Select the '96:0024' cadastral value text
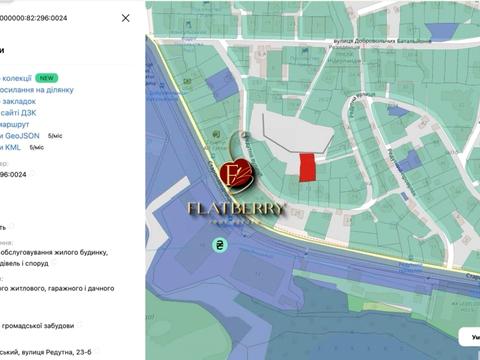The height and width of the screenshot is (360, 480). point(13,174)
